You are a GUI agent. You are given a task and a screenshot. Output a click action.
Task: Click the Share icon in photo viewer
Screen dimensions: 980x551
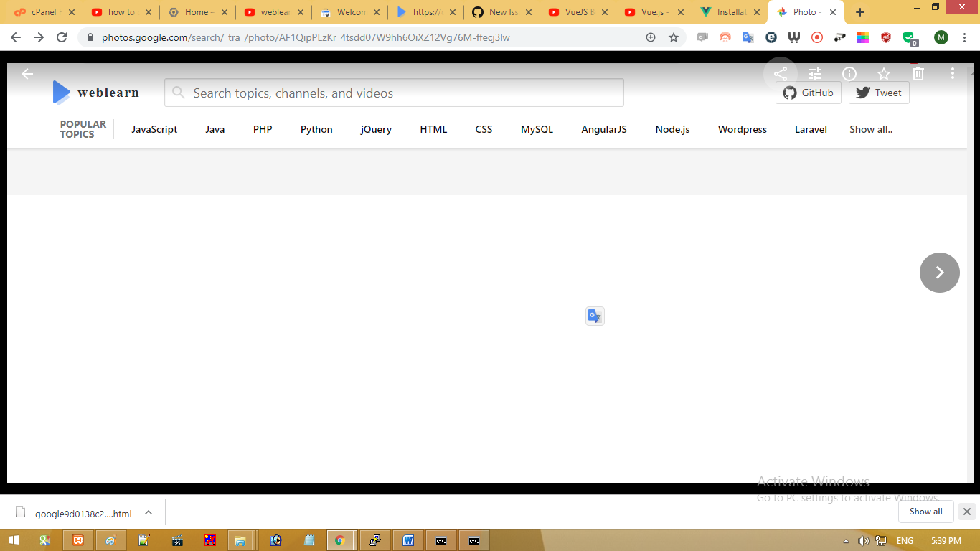pos(781,74)
